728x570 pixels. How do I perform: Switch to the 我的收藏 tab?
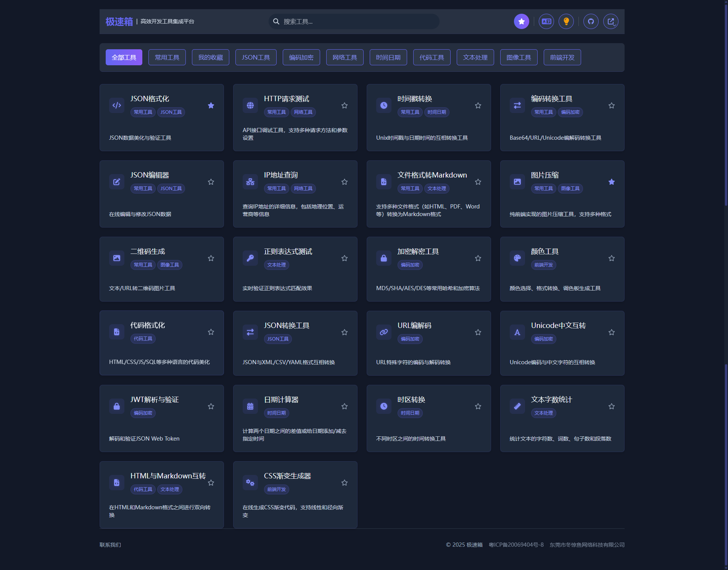tap(211, 57)
